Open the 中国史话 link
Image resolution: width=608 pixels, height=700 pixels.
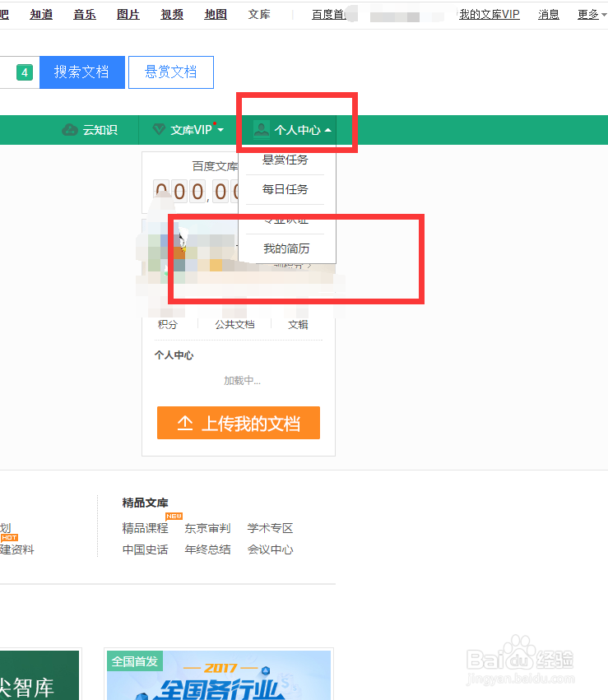(x=145, y=549)
